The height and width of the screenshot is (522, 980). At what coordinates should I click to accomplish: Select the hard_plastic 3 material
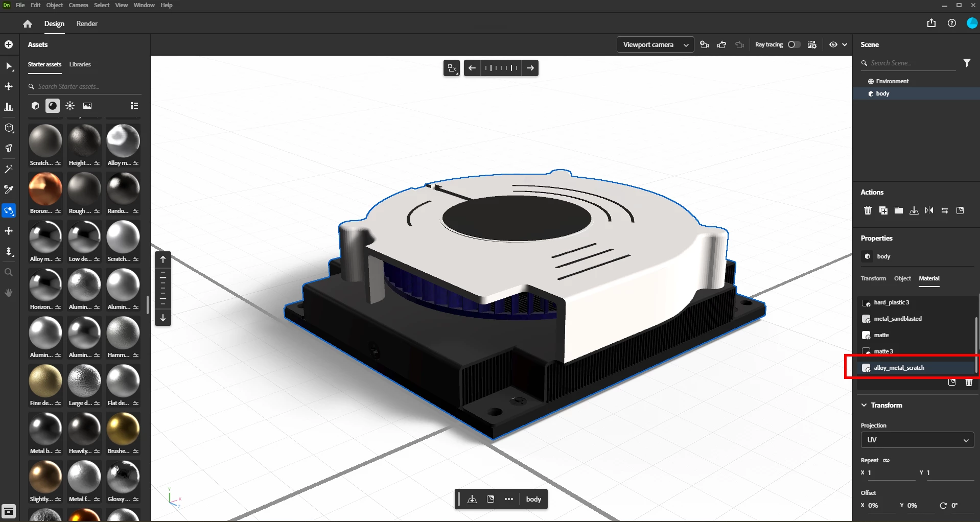pos(916,302)
